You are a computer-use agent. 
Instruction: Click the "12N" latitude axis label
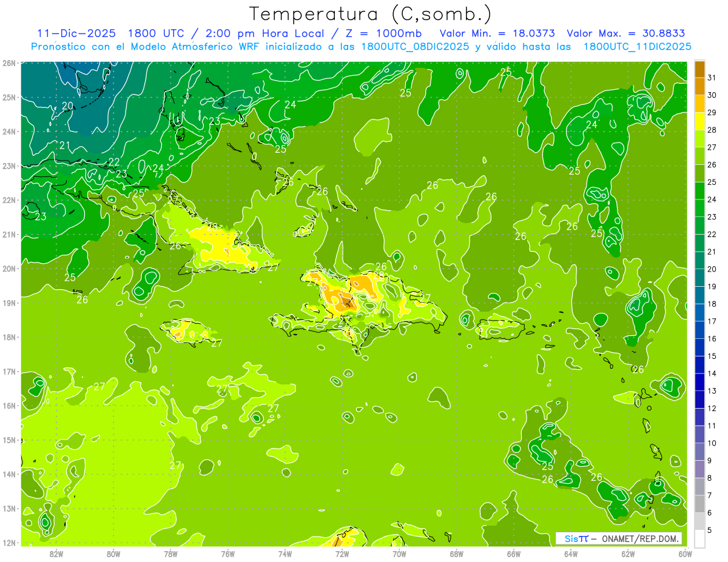9,543
